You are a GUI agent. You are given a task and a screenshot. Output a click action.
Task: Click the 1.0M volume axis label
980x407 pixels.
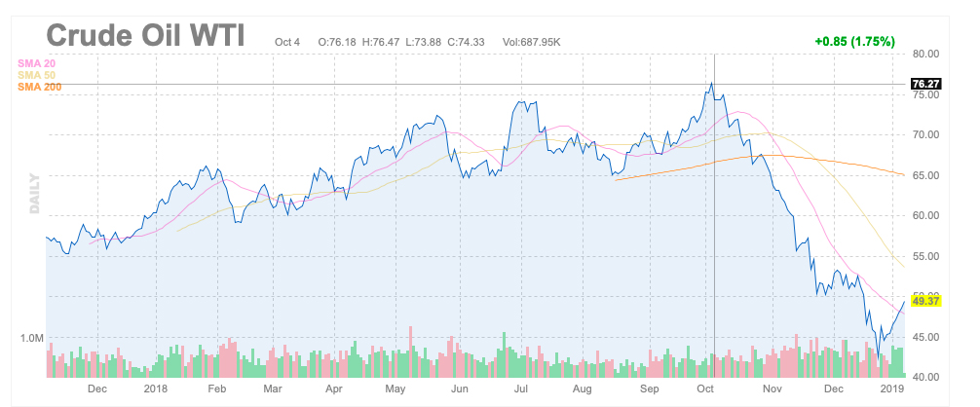[31, 338]
